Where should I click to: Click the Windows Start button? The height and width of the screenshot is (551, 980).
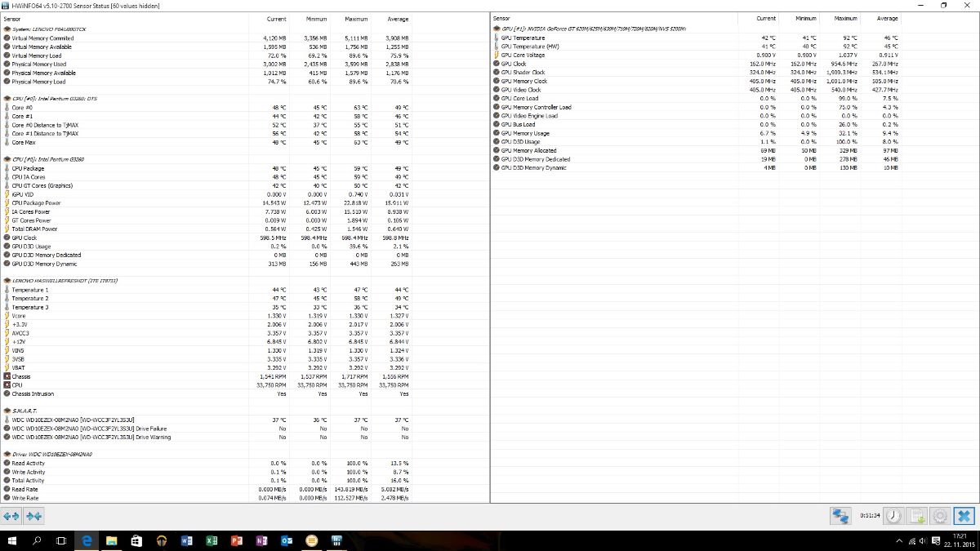coord(12,541)
